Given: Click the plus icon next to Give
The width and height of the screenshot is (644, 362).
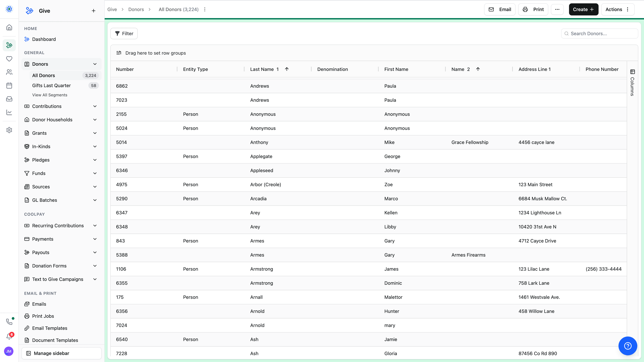Looking at the screenshot, I should (94, 11).
